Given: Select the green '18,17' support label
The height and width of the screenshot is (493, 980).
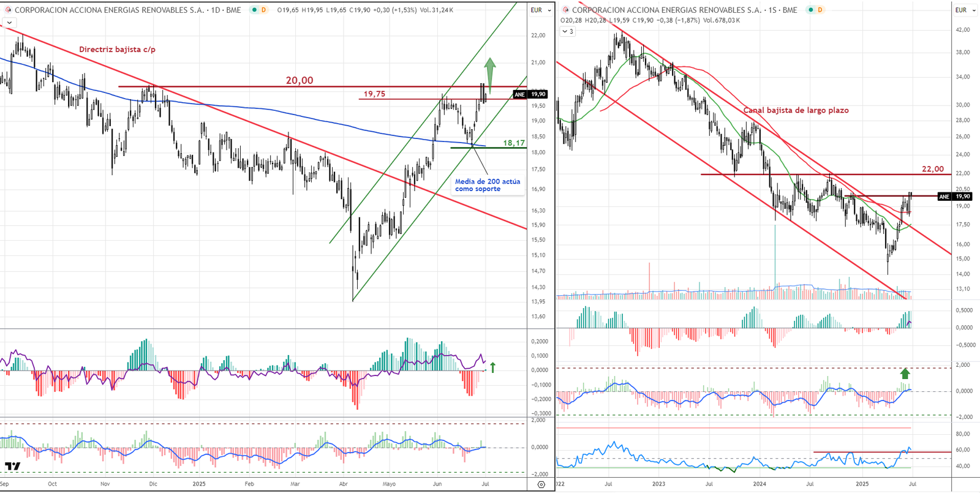Looking at the screenshot, I should point(514,143).
